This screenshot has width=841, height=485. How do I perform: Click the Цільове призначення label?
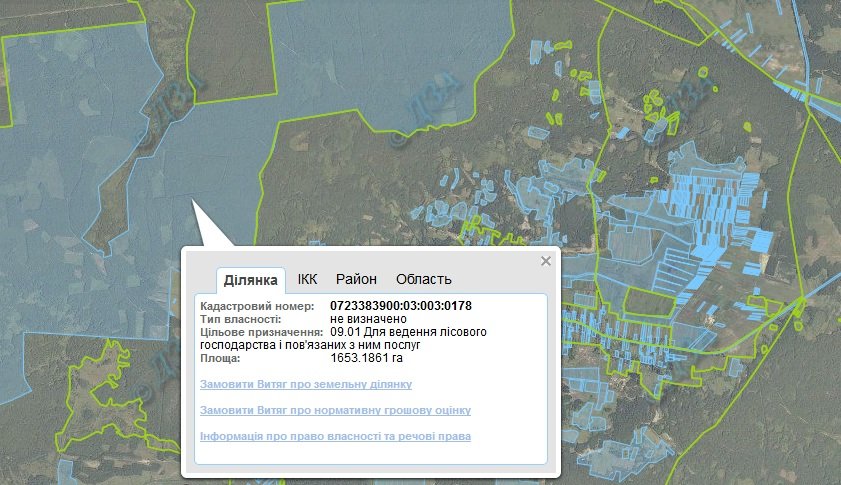pos(262,331)
